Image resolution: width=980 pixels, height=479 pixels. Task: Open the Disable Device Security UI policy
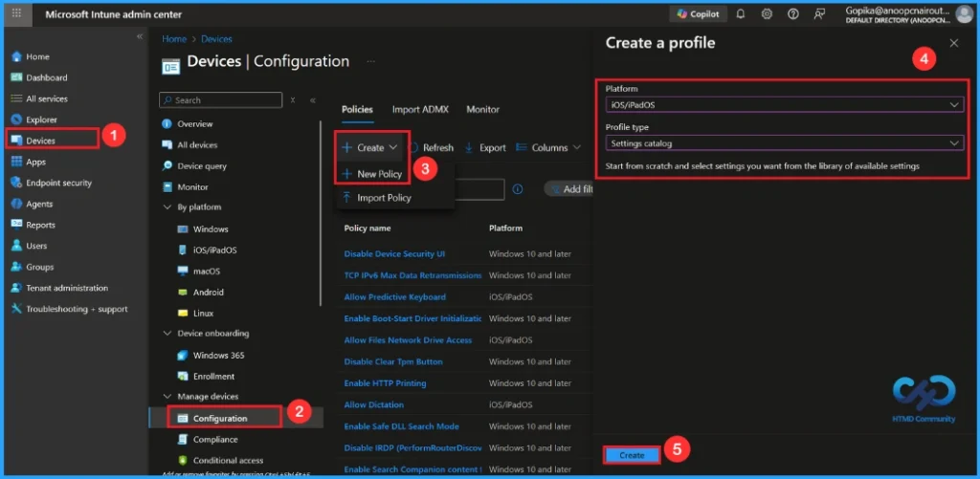coord(394,253)
